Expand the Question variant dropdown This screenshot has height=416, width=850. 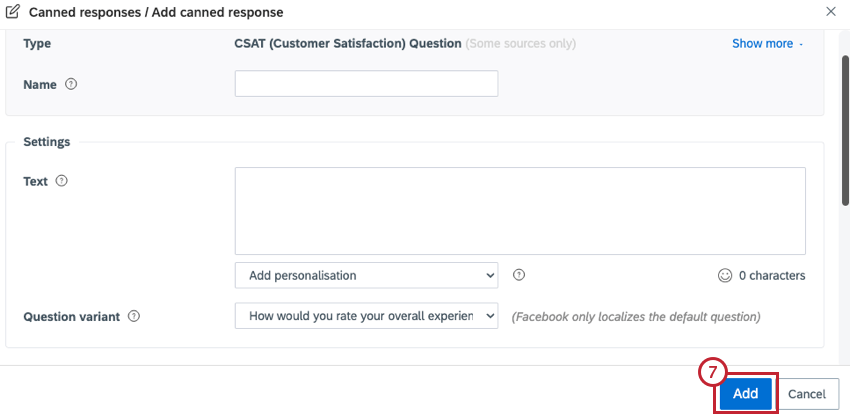(x=366, y=316)
